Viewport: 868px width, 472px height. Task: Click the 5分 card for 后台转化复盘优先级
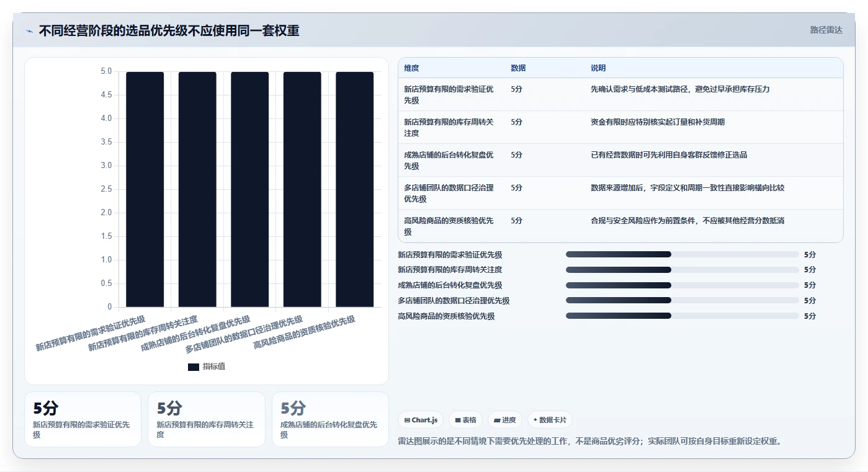click(330, 419)
